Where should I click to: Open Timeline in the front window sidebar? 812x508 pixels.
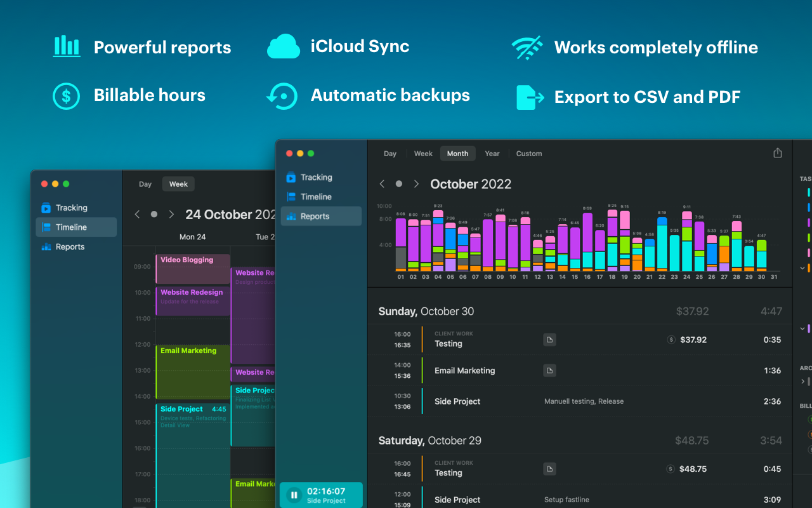(x=315, y=197)
